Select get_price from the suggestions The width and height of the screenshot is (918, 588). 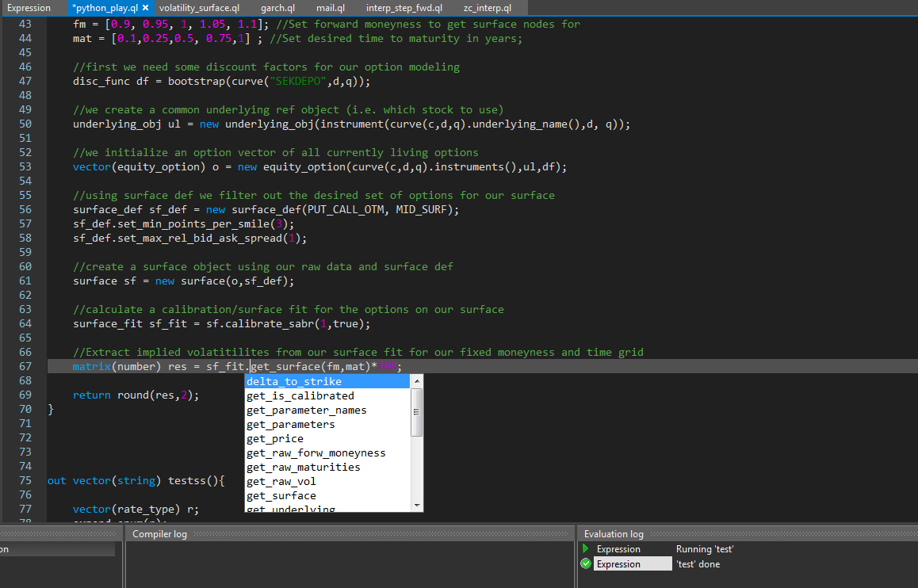[x=327, y=439]
